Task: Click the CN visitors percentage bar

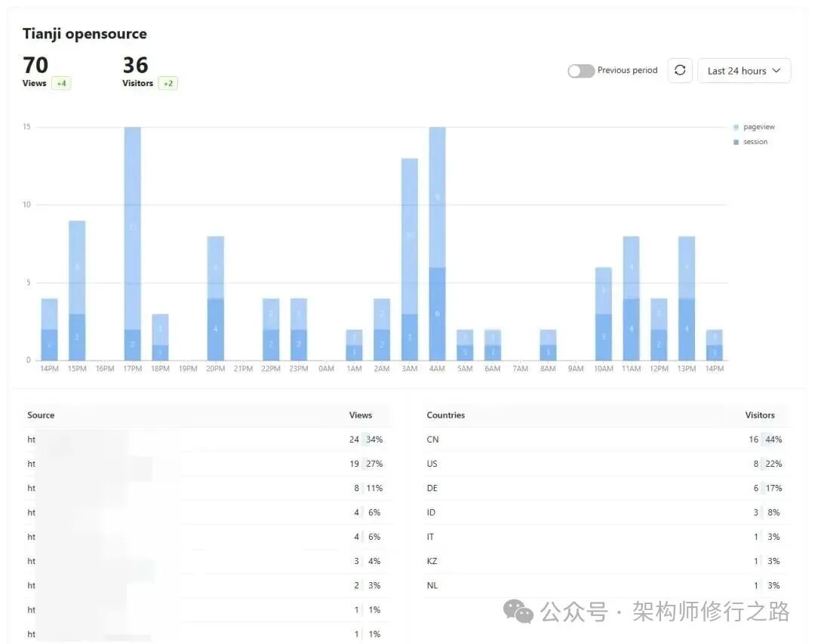Action: pyautogui.click(x=772, y=439)
